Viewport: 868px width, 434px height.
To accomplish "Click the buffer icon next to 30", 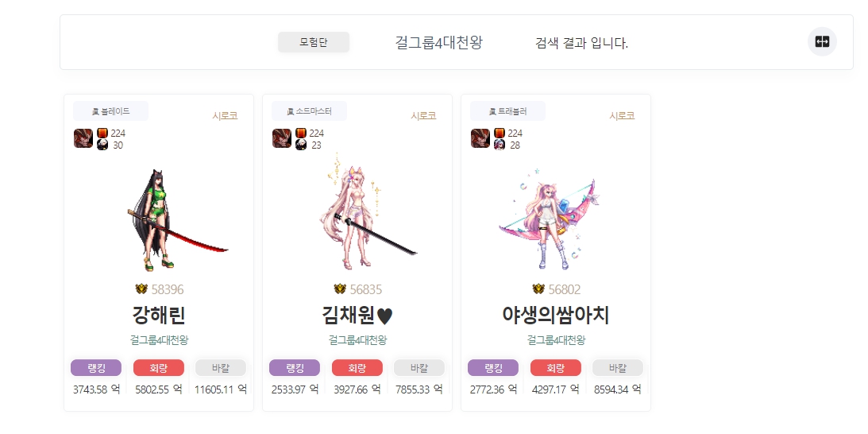I will [102, 145].
